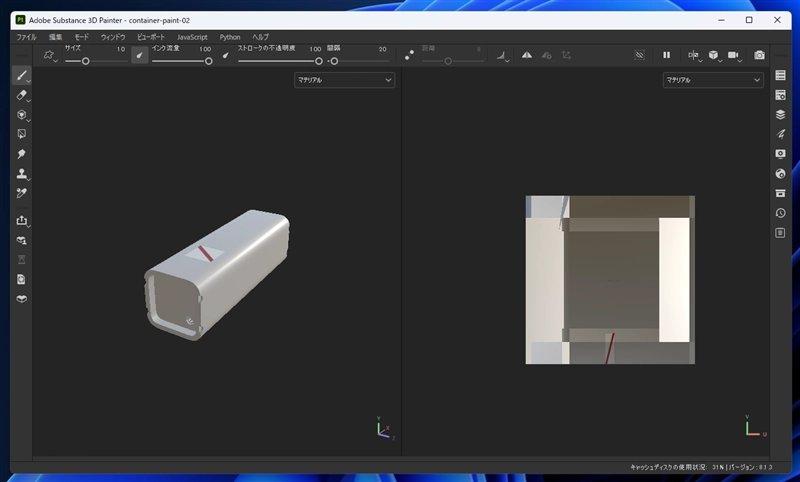
Task: Click the size value '10' field
Action: (121, 49)
